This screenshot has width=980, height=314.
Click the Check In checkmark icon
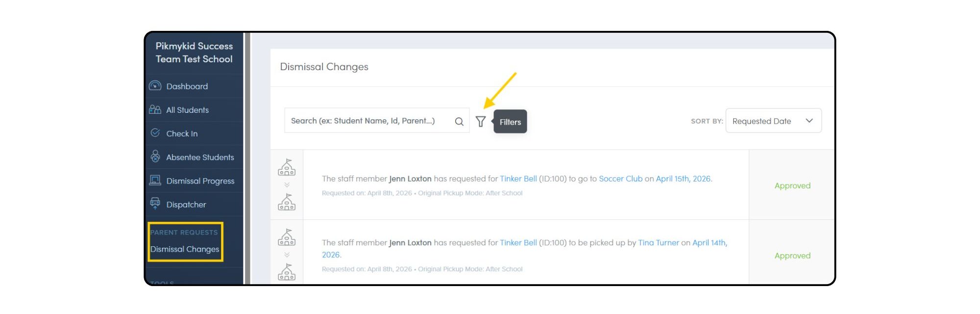coord(155,133)
